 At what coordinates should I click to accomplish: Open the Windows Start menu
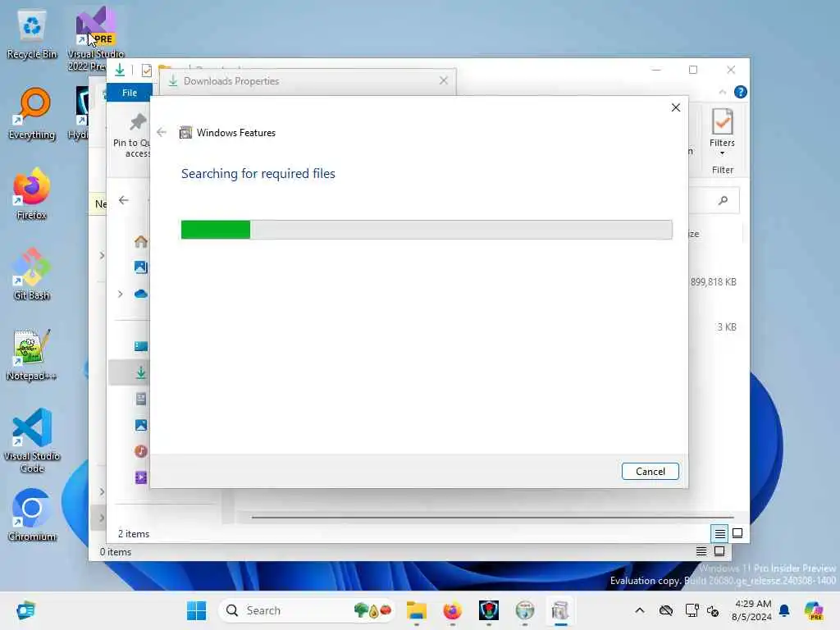point(196,610)
